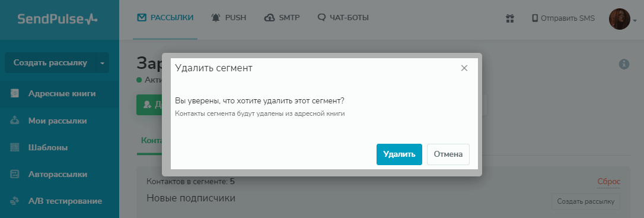This screenshot has width=644, height=218.
Task: Open the gift icon in header
Action: (510, 18)
